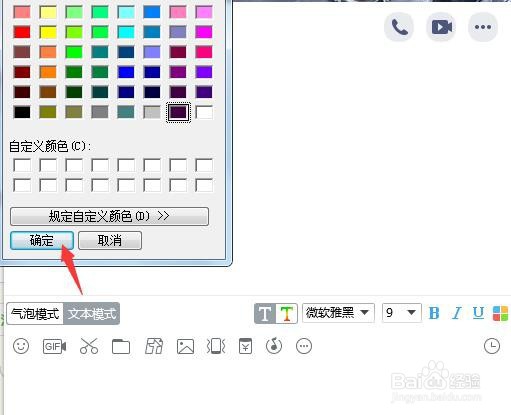Select the first custom color slot
This screenshot has height=415, width=511.
[22, 165]
